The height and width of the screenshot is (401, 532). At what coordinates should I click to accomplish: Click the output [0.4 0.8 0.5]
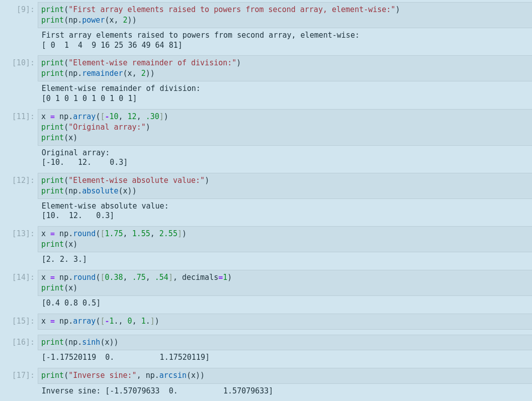coord(71,303)
